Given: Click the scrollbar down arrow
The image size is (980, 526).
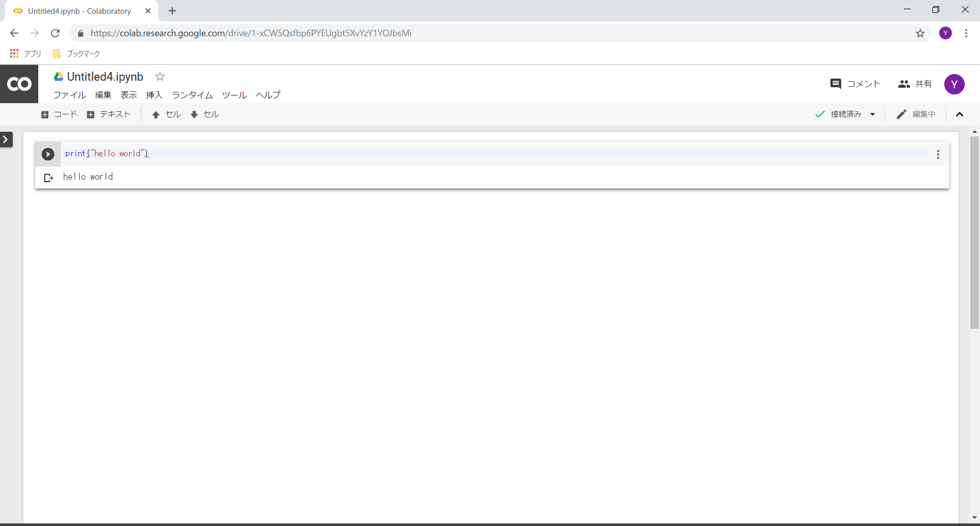Looking at the screenshot, I should pyautogui.click(x=974, y=517).
